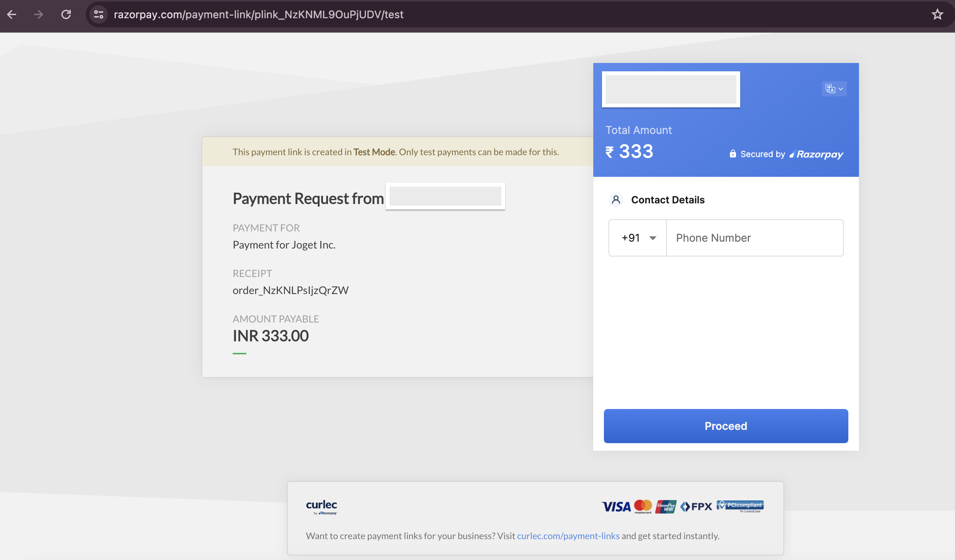
Task: Click the VISA card logo
Action: [x=616, y=507]
